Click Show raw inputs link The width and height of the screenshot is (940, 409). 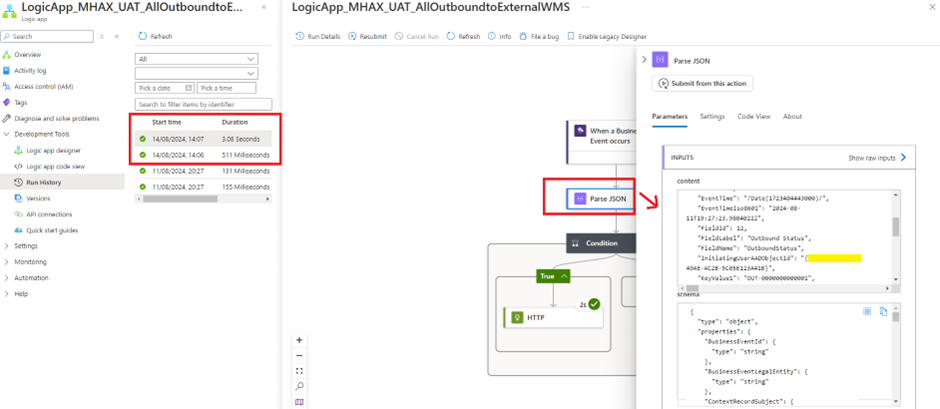[x=877, y=158]
